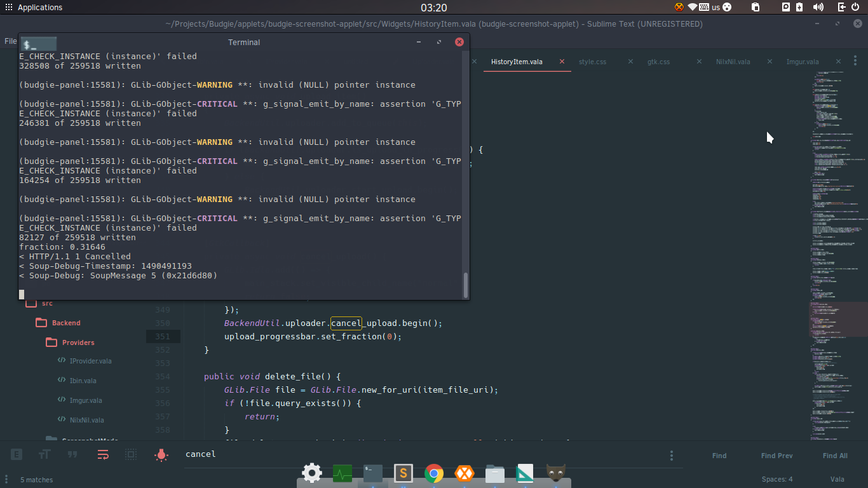Screen dimensions: 868x488
Task: Open the Wi-Fi network indicator
Action: 692,8
